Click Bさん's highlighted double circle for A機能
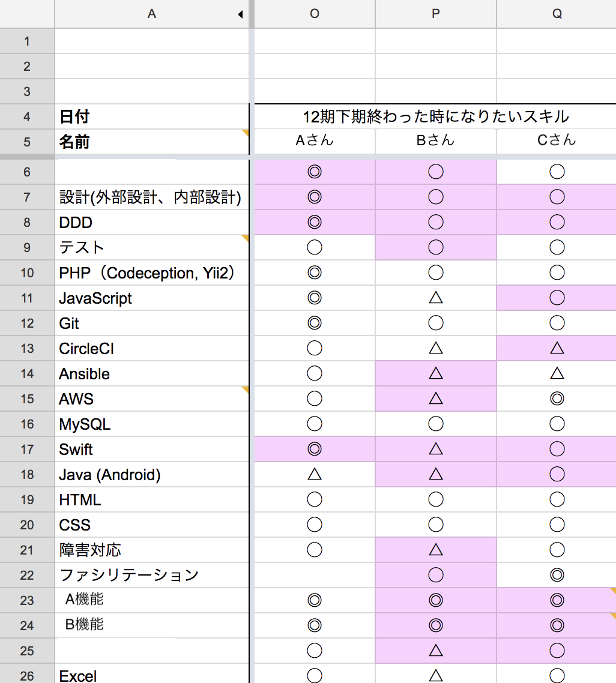 click(436, 600)
